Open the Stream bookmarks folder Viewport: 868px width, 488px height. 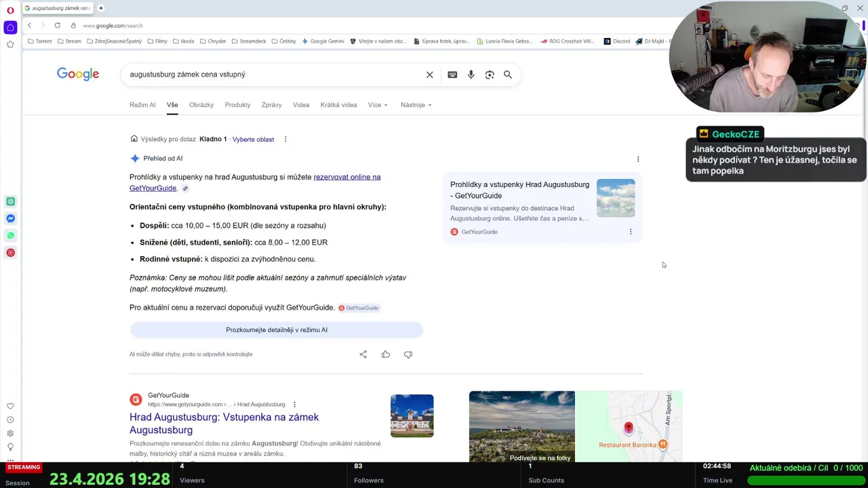(69, 41)
